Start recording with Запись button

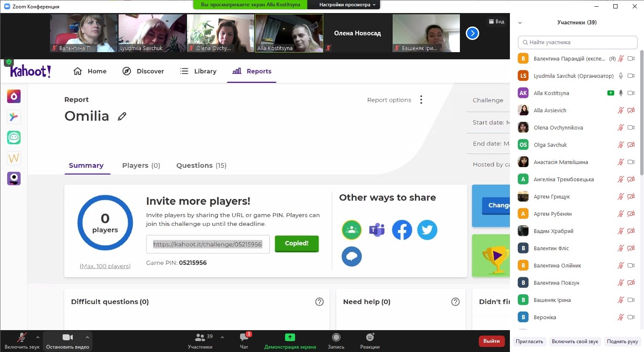[336, 340]
